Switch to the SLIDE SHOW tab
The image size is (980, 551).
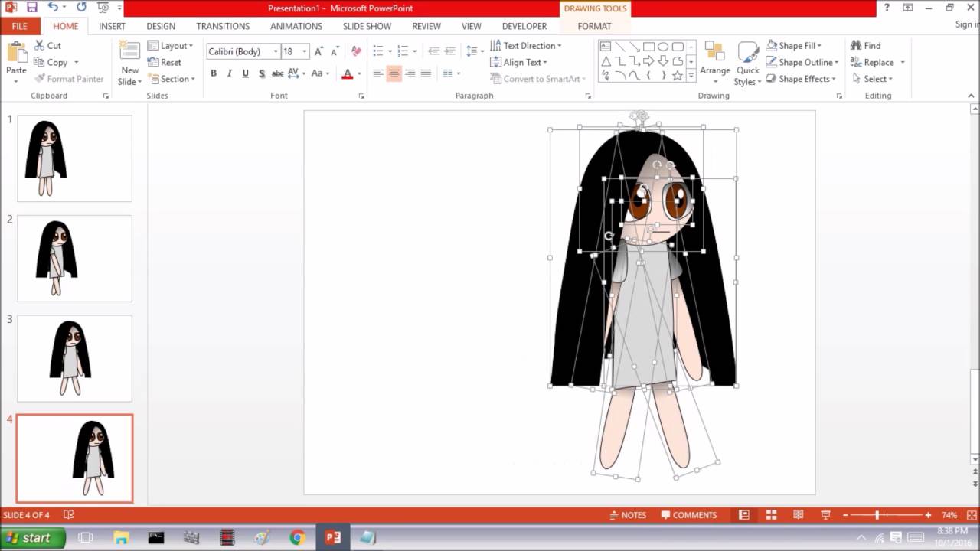pyautogui.click(x=367, y=26)
